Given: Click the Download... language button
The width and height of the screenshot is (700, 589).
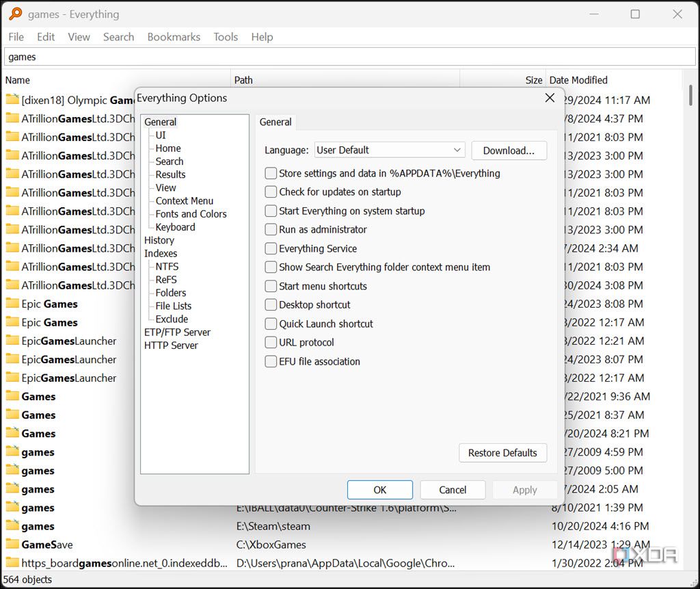Looking at the screenshot, I should coord(509,150).
